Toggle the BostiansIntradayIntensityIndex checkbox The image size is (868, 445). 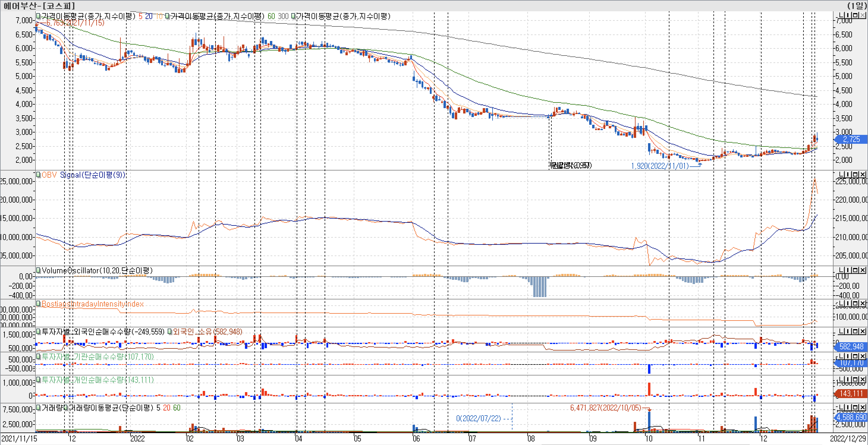38,304
